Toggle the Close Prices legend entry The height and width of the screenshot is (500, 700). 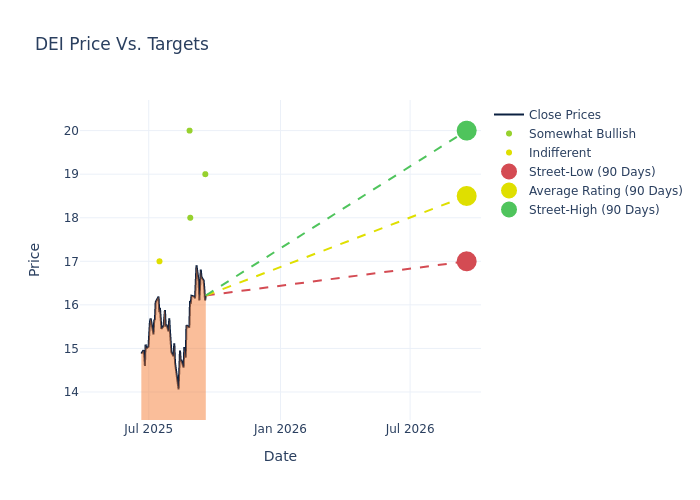click(564, 115)
